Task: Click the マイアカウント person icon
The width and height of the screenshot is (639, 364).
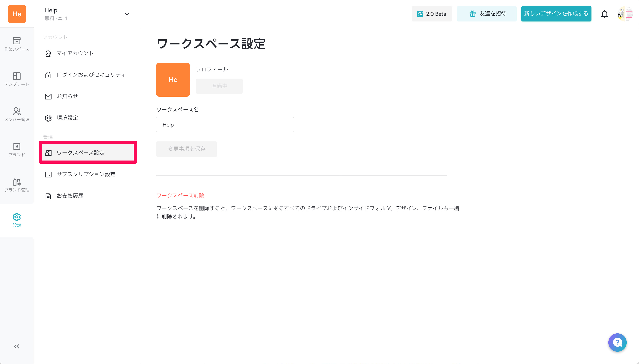Action: [x=48, y=54]
